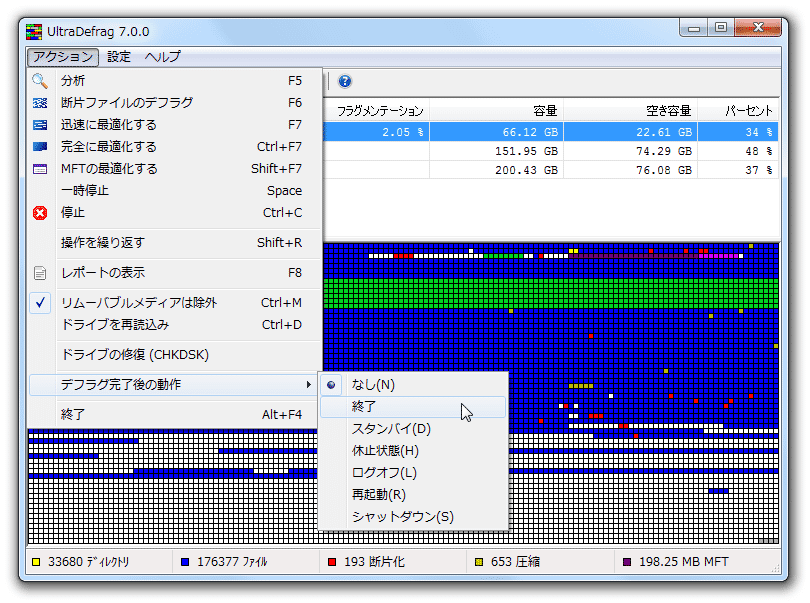Image resolution: width=810 pixels, height=603 pixels.
Task: Click the purple MFT legend swatch
Action: (627, 562)
